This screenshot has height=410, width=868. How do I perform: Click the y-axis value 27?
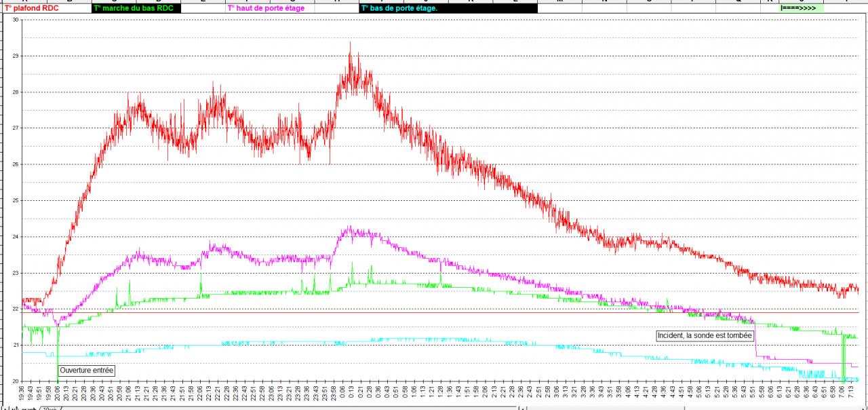(x=16, y=128)
